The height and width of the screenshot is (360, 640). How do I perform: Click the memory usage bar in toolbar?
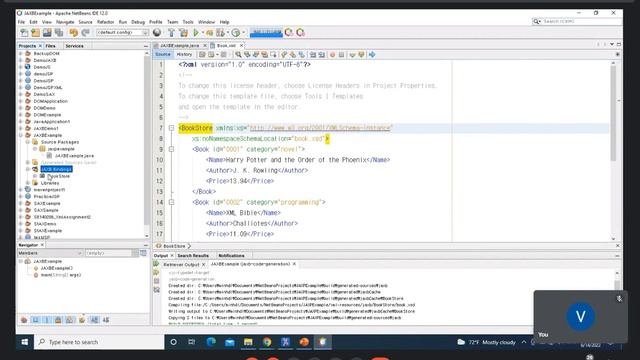pos(266,33)
